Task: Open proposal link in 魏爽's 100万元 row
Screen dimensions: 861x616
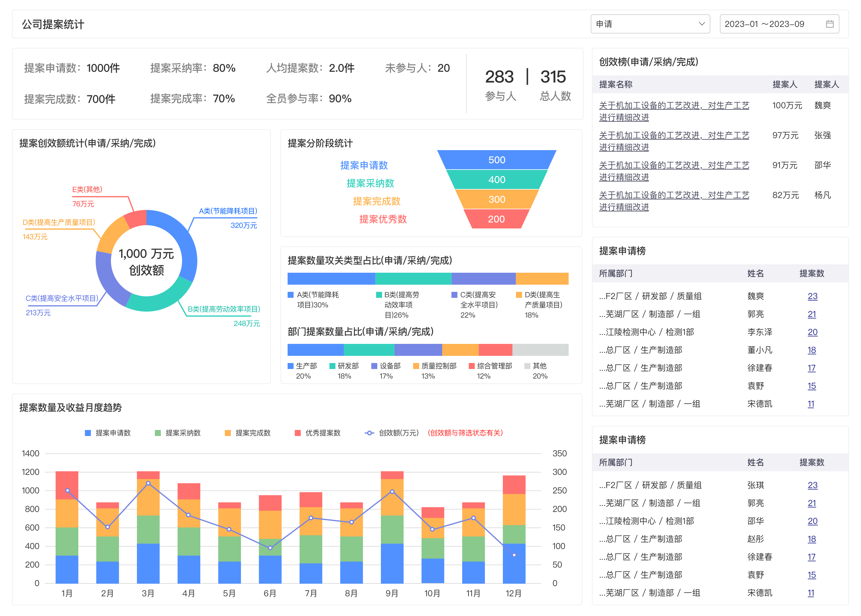Action: 674,111
